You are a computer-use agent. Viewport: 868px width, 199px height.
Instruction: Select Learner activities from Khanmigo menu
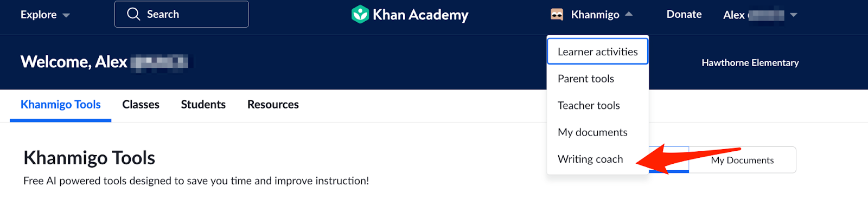pos(597,52)
